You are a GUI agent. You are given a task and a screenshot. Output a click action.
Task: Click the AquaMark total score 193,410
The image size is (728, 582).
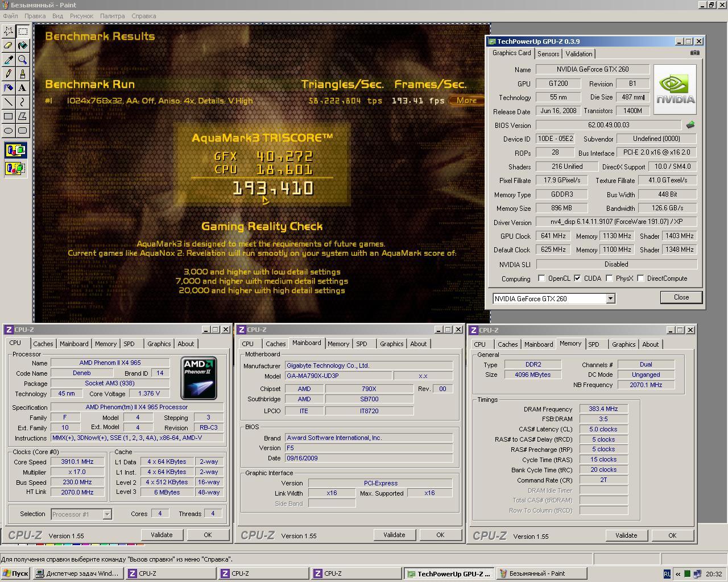tap(273, 188)
